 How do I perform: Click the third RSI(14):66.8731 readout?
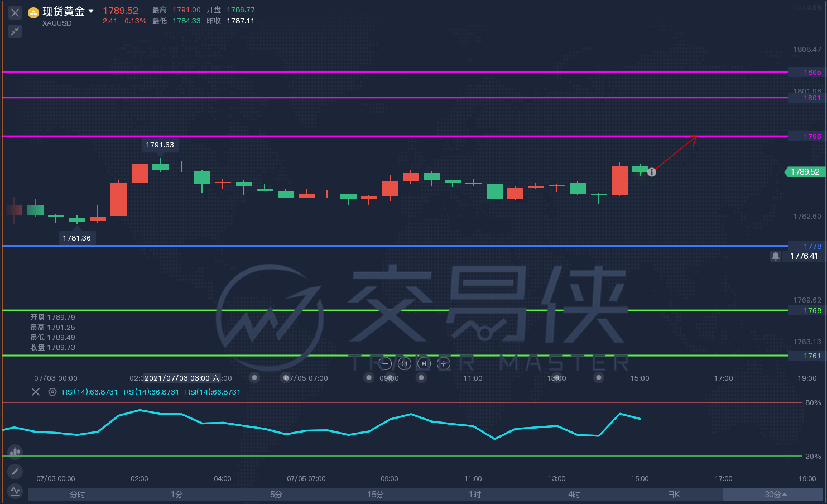[213, 392]
